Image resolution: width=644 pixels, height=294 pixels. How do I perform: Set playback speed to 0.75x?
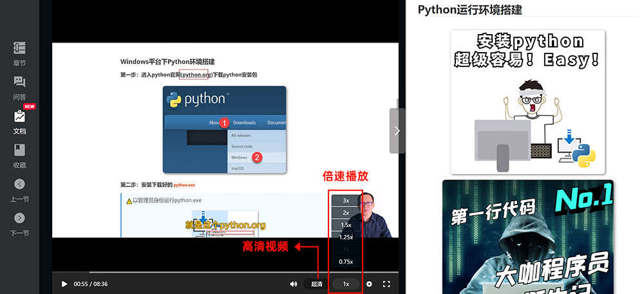pyautogui.click(x=346, y=261)
